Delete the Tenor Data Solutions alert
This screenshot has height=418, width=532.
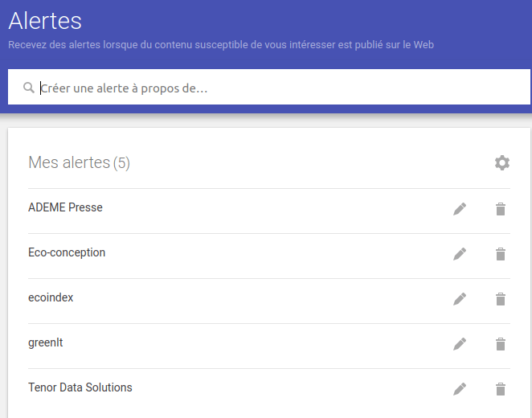[501, 389]
